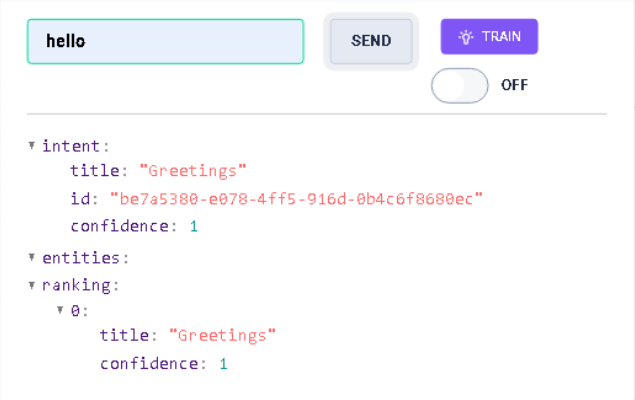This screenshot has width=635, height=400.
Task: Collapse the entities node triangle
Action: 33,257
